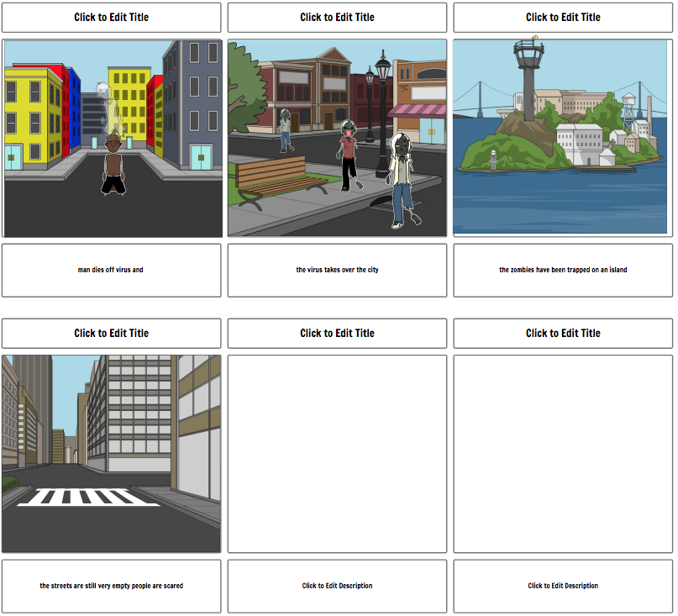
Task: Edit the title above the blank middle cell in bottom row
Action: 337,333
